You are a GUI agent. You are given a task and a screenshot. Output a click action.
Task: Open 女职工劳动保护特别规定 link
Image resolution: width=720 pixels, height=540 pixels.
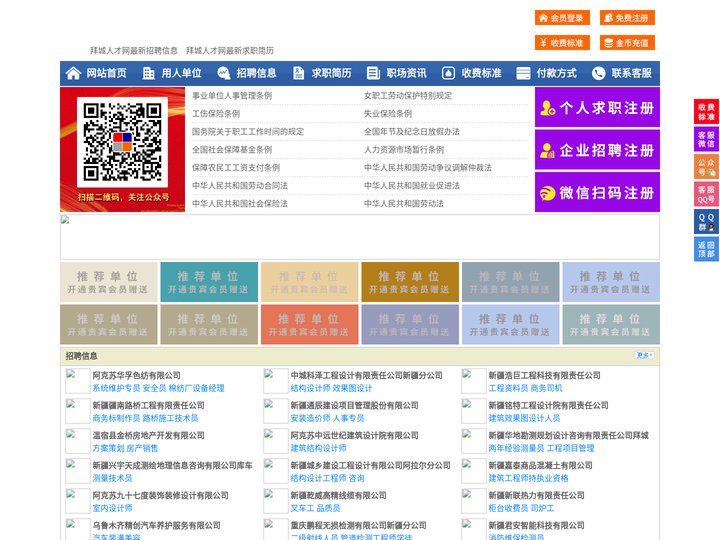click(x=408, y=96)
